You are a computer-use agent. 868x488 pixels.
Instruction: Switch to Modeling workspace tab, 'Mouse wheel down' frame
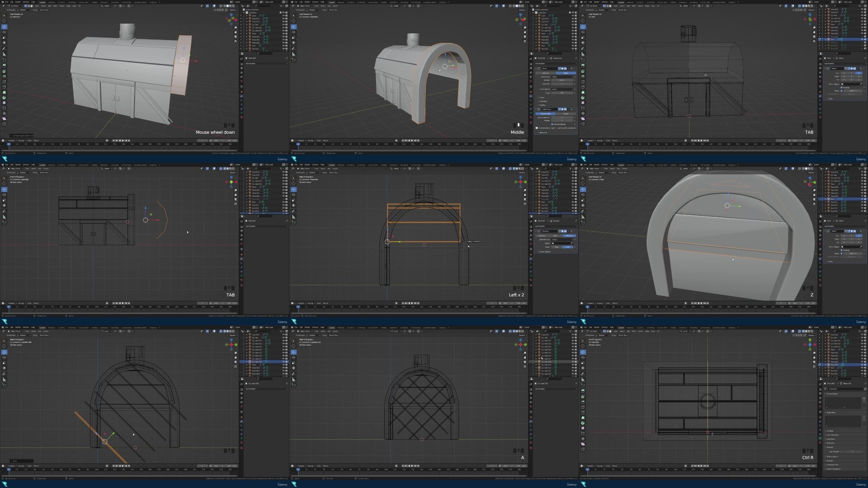51,2
